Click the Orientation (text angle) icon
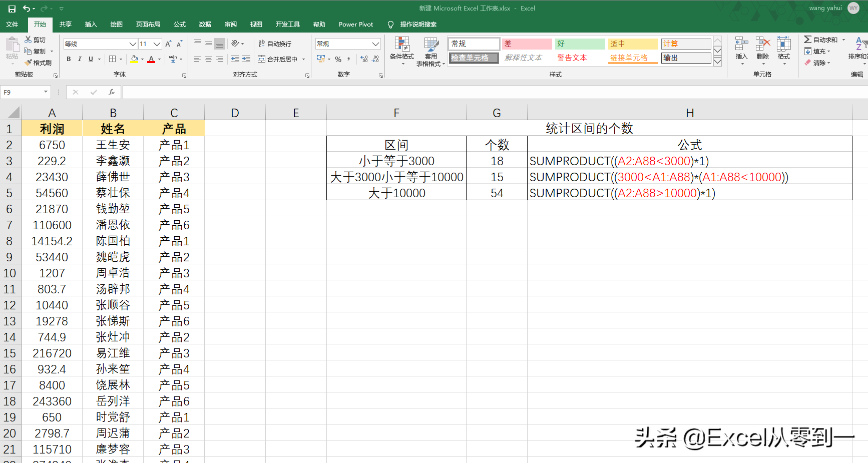The image size is (868, 463). coord(235,44)
